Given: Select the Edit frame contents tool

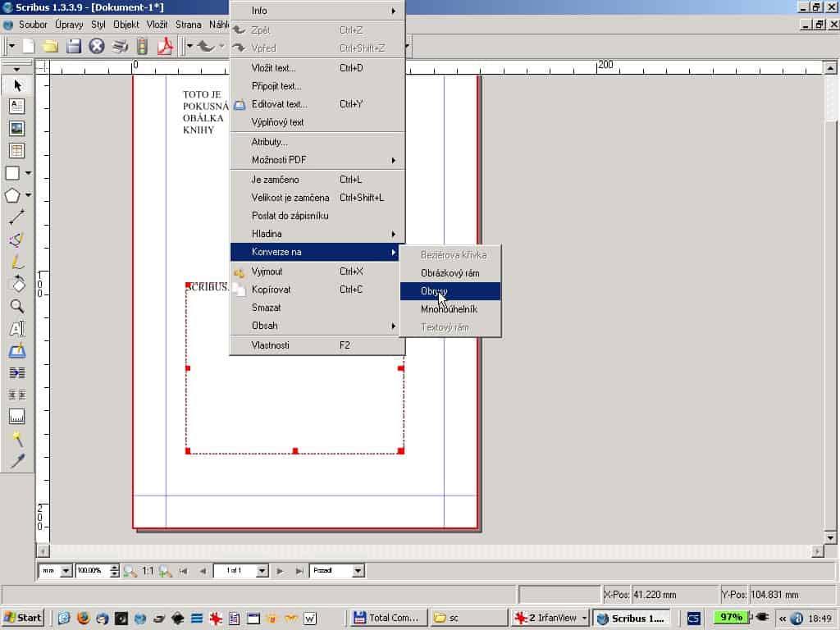Looking at the screenshot, I should click(x=16, y=328).
